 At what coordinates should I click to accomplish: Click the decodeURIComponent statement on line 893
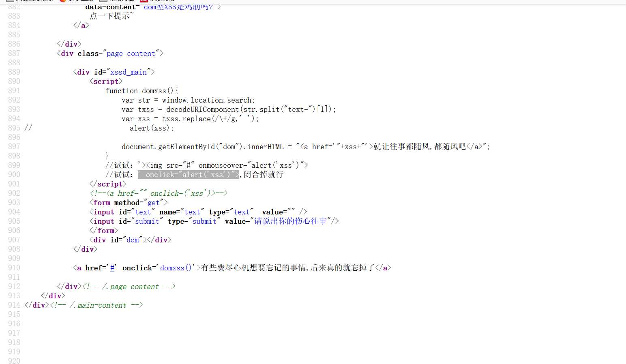click(229, 109)
